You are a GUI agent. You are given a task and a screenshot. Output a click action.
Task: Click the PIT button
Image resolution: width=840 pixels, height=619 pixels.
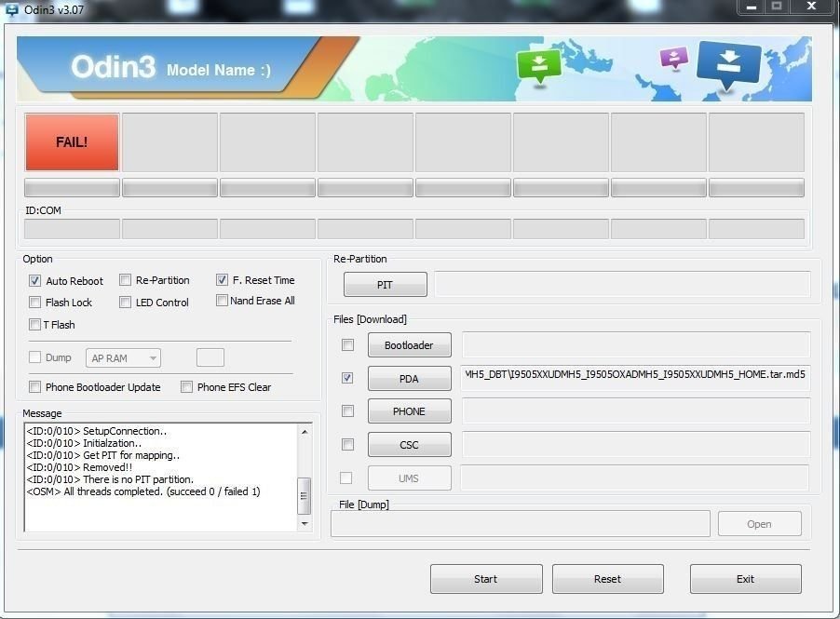point(386,284)
